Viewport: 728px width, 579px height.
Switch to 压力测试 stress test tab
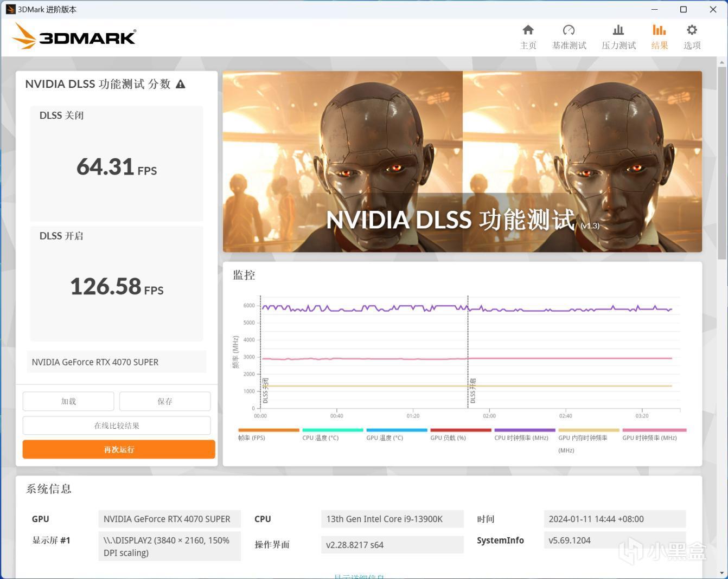pos(618,37)
